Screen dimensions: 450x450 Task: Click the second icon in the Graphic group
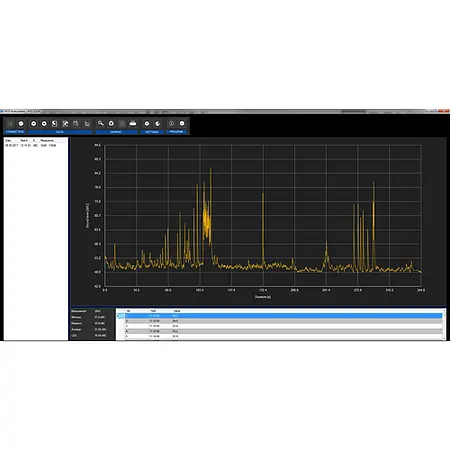point(111,124)
